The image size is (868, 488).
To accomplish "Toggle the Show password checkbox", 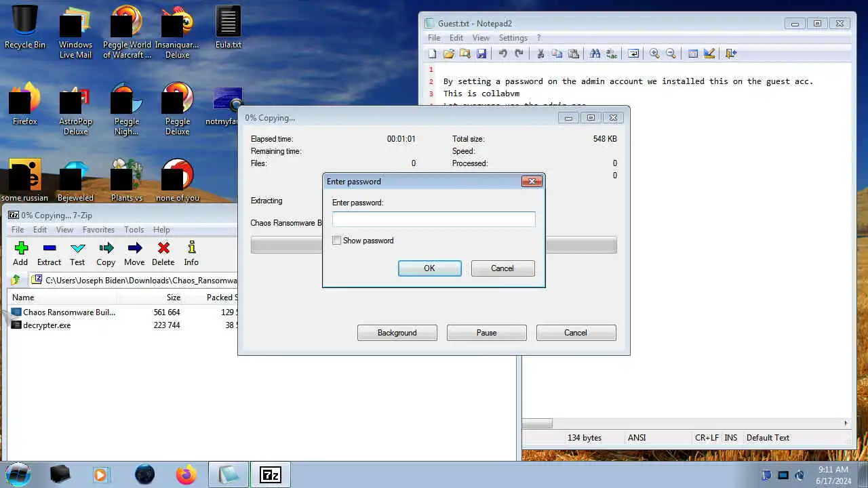I will [x=336, y=241].
